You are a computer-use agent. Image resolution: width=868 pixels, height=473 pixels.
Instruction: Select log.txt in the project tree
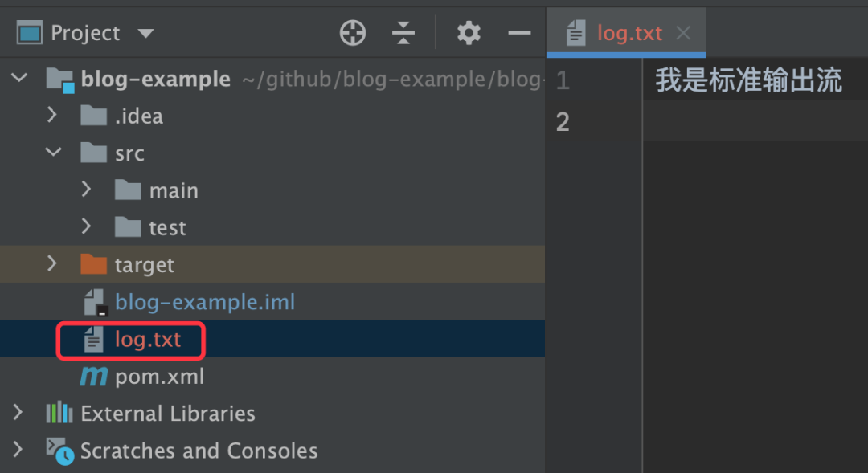148,340
